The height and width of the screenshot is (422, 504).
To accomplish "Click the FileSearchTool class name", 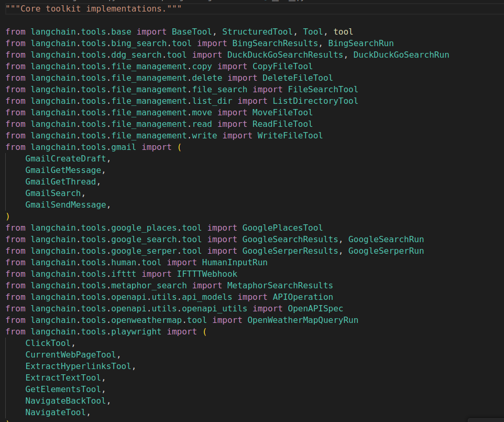I will click(x=323, y=90).
